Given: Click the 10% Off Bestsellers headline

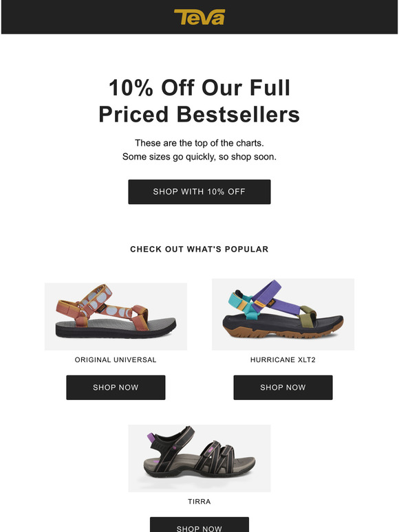Looking at the screenshot, I should pyautogui.click(x=199, y=101).
